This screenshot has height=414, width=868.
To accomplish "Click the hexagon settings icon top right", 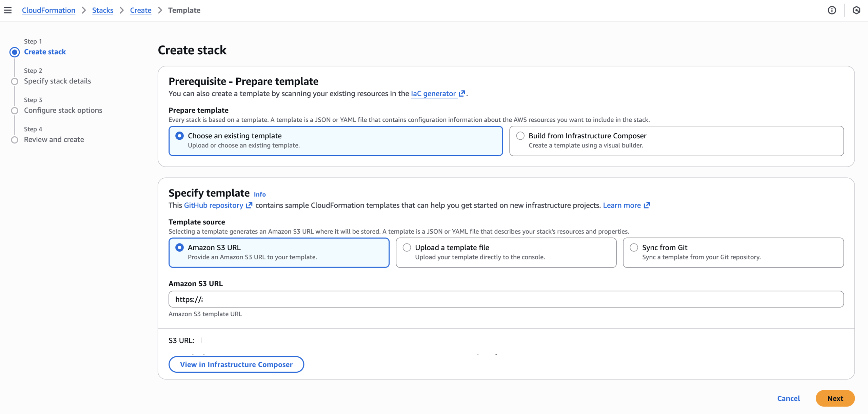I will (x=856, y=10).
